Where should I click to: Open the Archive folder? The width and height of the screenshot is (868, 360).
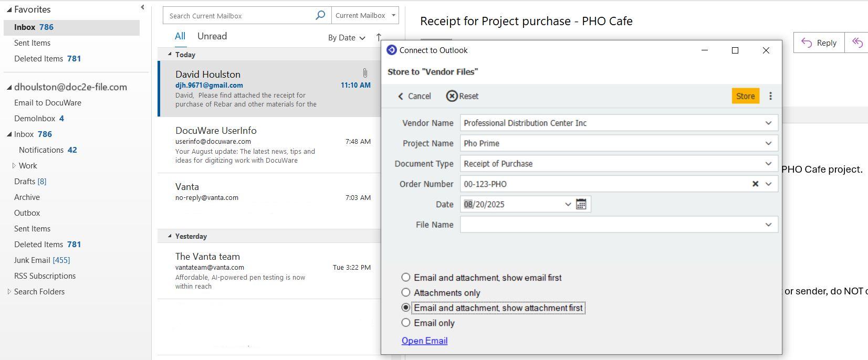tap(27, 197)
